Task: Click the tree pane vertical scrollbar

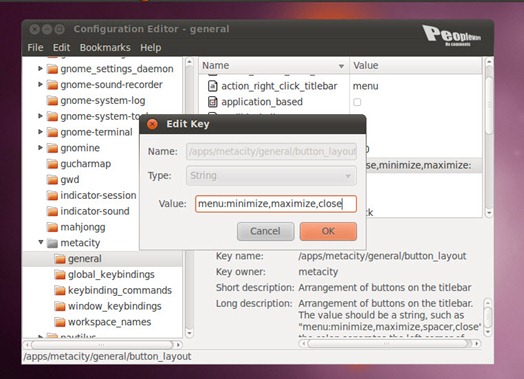Action: click(x=189, y=197)
